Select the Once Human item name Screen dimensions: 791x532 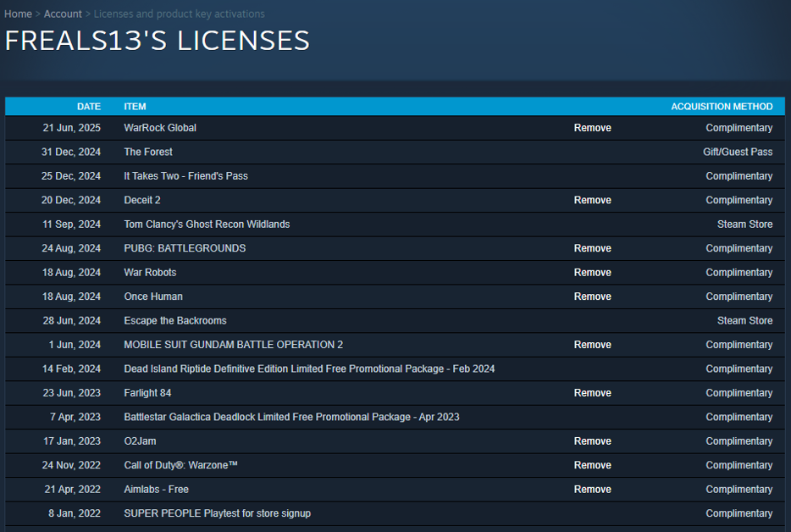[153, 296]
